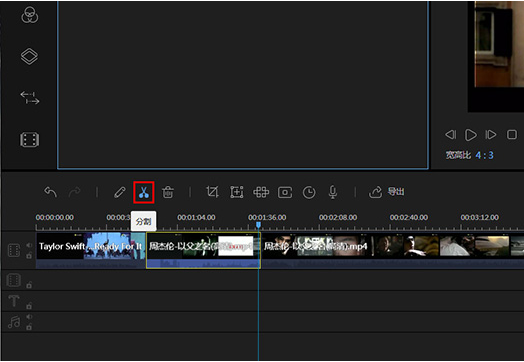The image size is (524, 362).
Task: Open the transitions arrows icon in sidebar
Action: (30, 98)
